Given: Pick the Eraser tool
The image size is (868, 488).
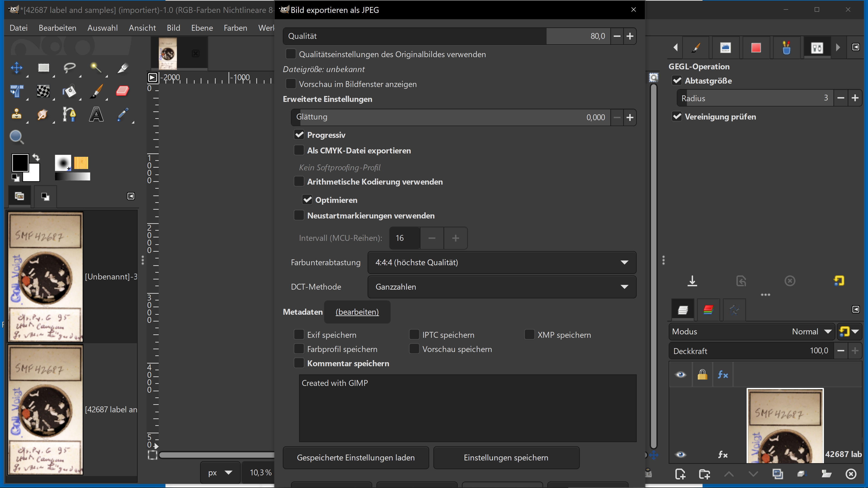Looking at the screenshot, I should (x=122, y=91).
